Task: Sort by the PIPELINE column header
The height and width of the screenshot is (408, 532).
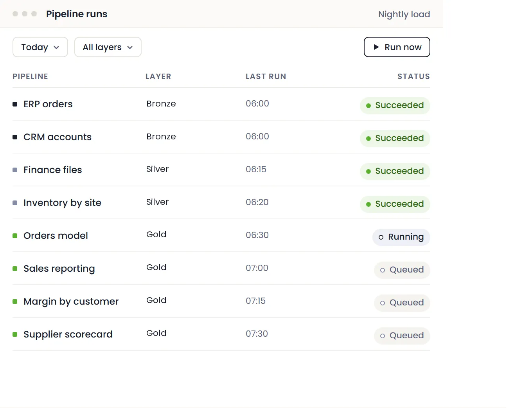Action: point(30,76)
